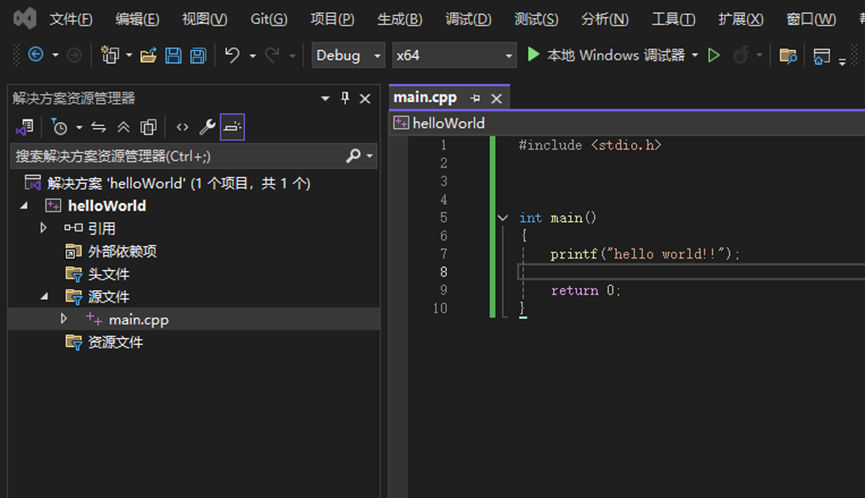Pin the main.cpp tab
This screenshot has width=865, height=498.
[x=475, y=98]
